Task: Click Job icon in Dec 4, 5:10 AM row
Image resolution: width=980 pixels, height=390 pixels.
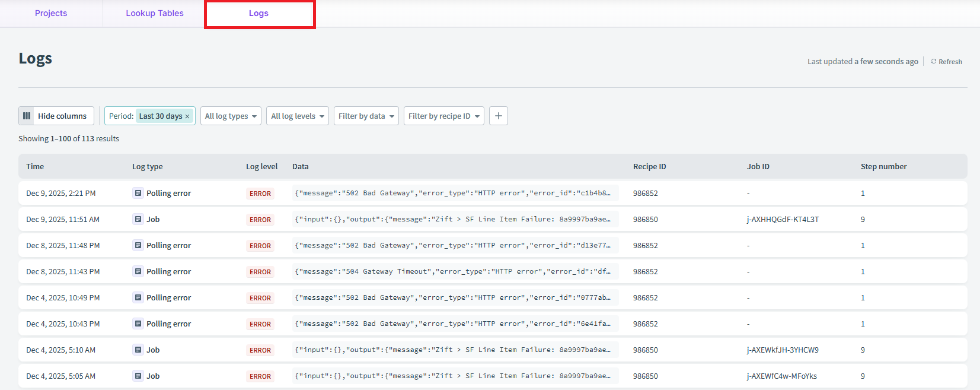Action: tap(138, 350)
